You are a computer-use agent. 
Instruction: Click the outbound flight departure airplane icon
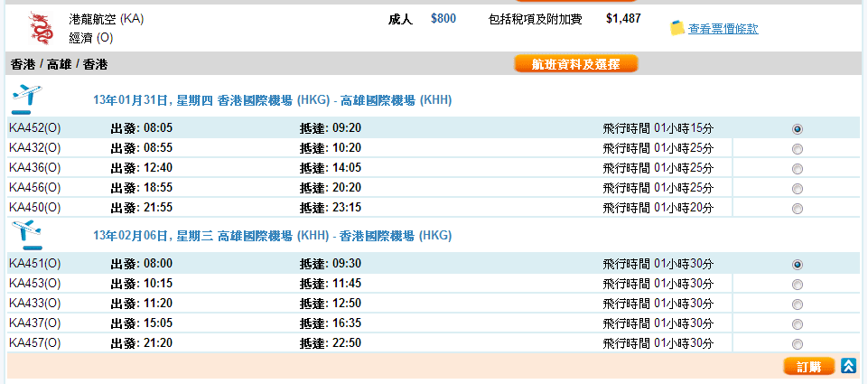(x=26, y=98)
